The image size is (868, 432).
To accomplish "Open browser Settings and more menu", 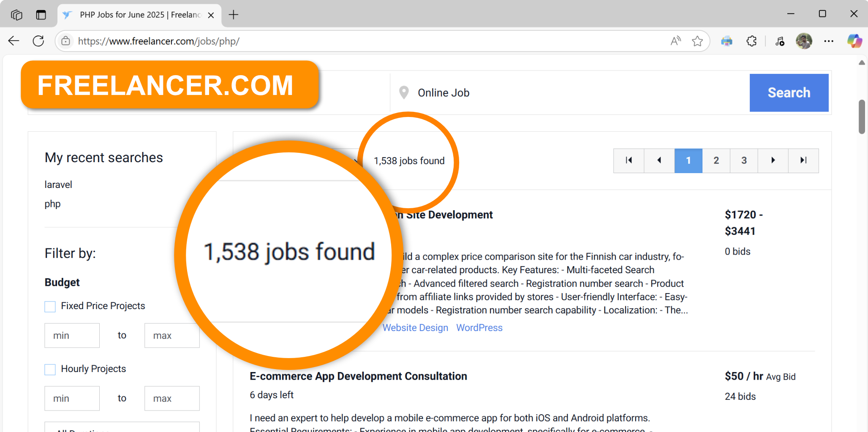I will 829,41.
